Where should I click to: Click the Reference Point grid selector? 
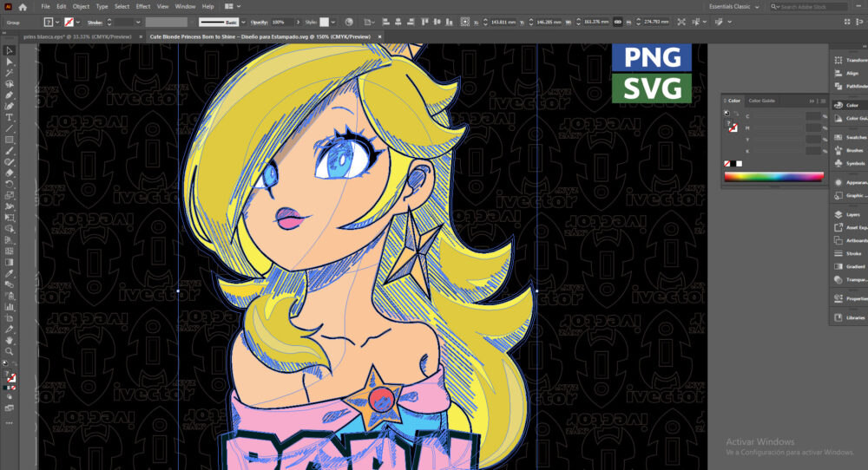pos(465,23)
